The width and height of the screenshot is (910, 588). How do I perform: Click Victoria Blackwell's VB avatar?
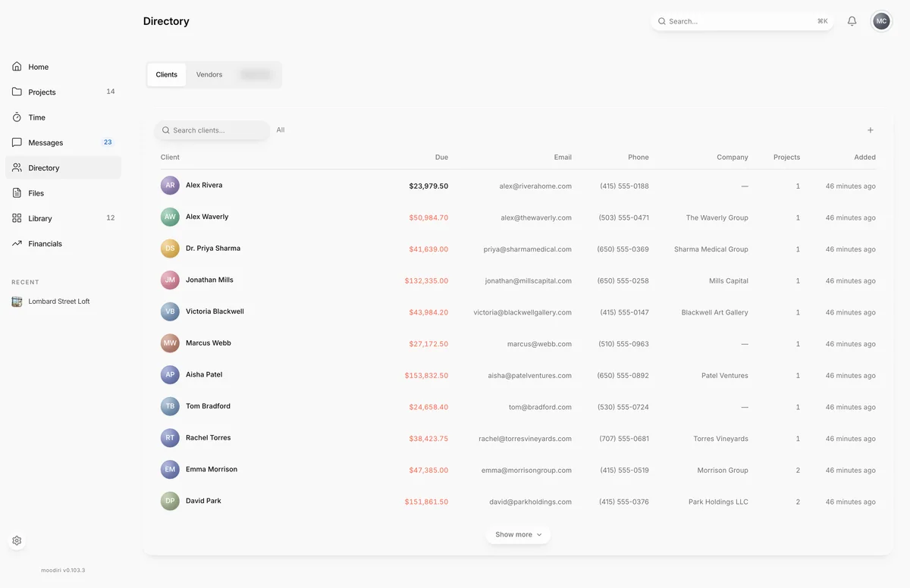point(170,311)
